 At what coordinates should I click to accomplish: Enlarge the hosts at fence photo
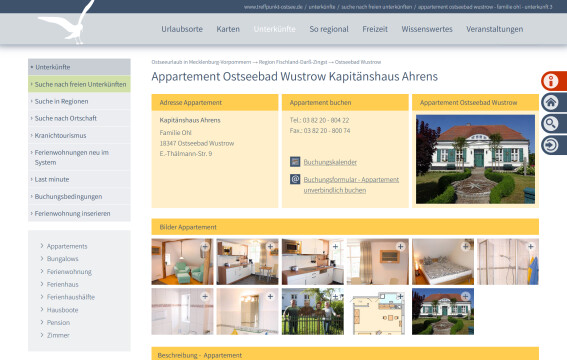pyautogui.click(x=313, y=311)
